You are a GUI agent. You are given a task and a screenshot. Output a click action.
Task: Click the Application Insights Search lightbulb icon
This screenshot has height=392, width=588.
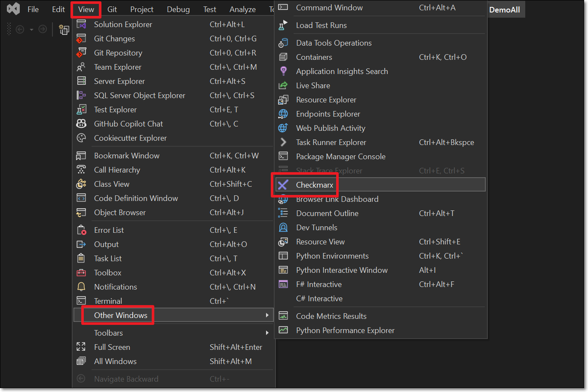click(283, 71)
